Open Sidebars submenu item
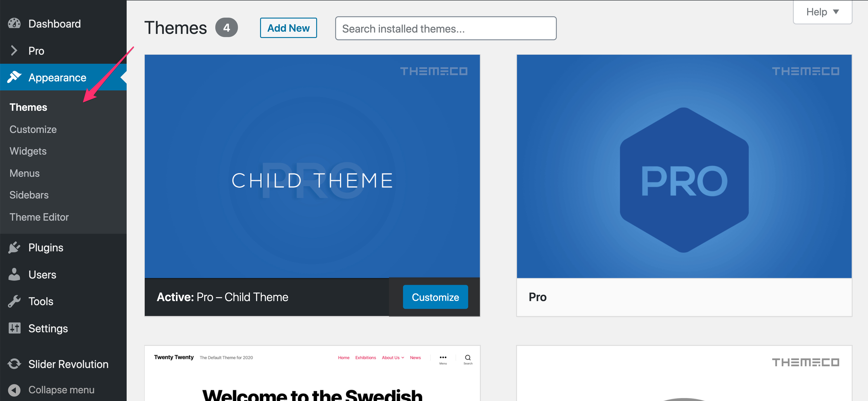The width and height of the screenshot is (868, 401). coord(29,195)
